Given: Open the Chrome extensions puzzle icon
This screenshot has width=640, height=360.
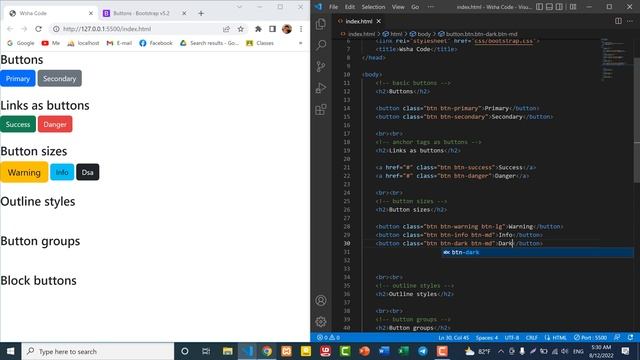Looking at the screenshot, I should click(x=258, y=29).
